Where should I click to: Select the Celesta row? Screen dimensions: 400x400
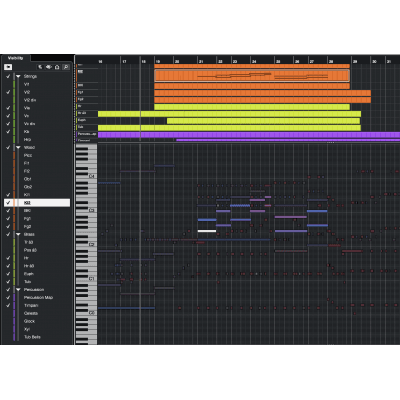(37, 313)
